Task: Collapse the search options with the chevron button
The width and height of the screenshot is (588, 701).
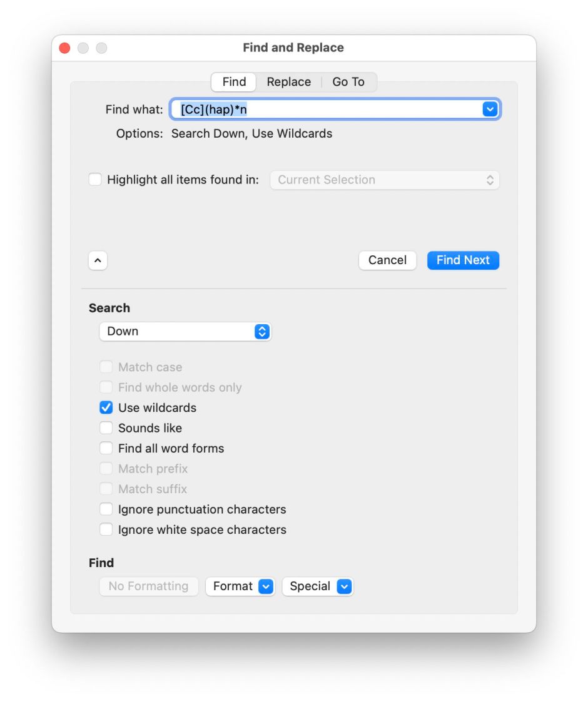Action: coord(98,260)
